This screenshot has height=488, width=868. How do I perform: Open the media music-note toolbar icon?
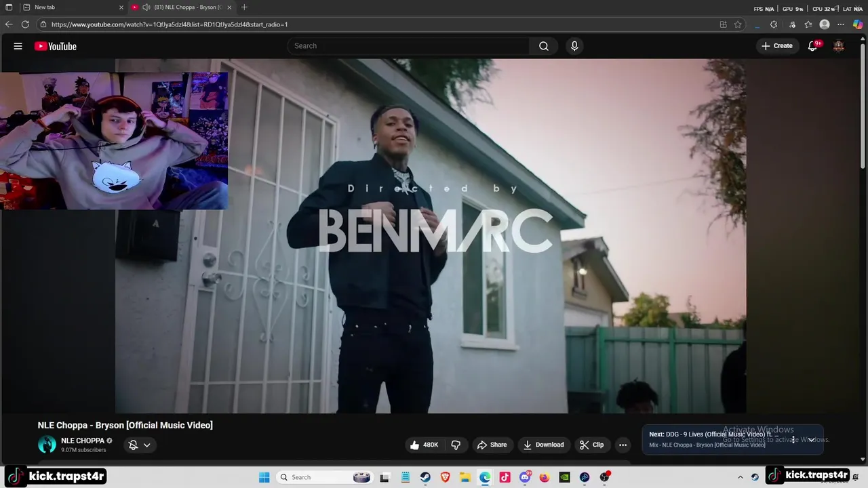click(792, 24)
